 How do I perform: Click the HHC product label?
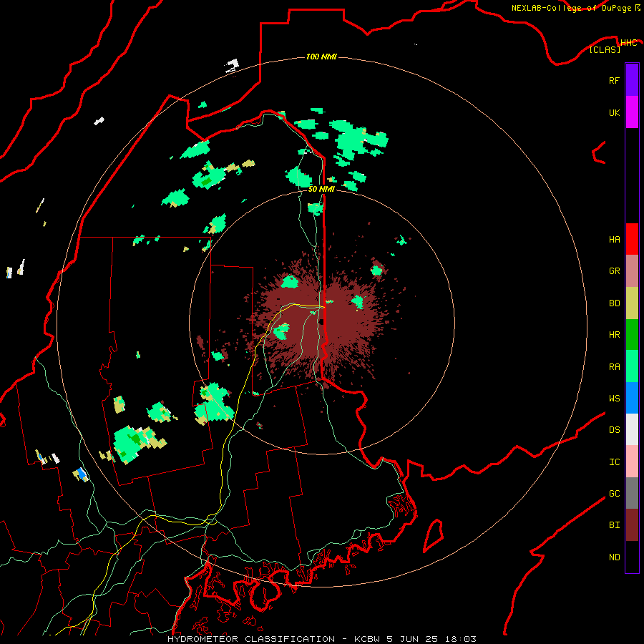628,43
